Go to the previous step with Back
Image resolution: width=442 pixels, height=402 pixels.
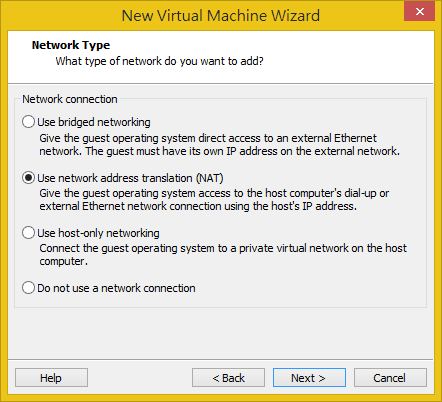click(x=228, y=378)
